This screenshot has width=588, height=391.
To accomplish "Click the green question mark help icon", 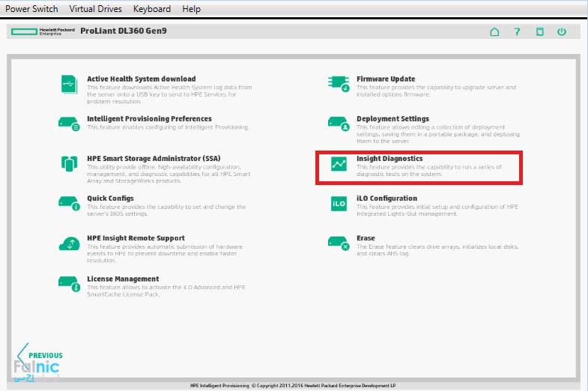I will 517,32.
